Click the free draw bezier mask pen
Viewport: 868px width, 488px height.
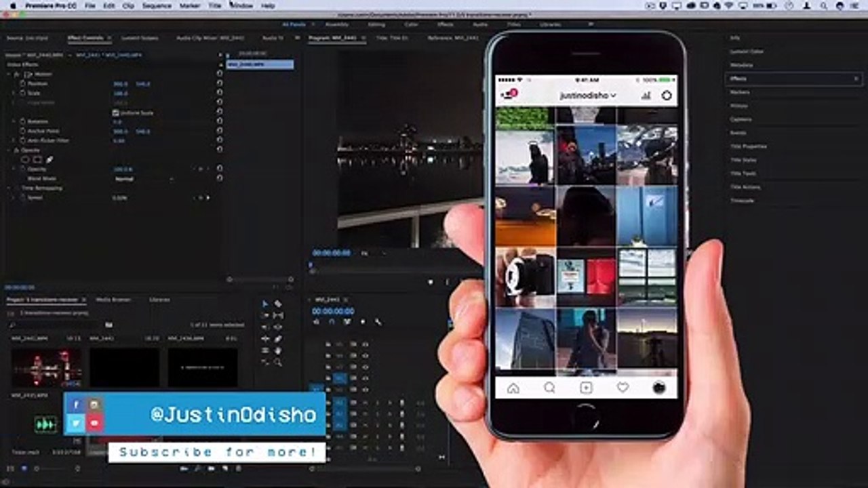50,160
